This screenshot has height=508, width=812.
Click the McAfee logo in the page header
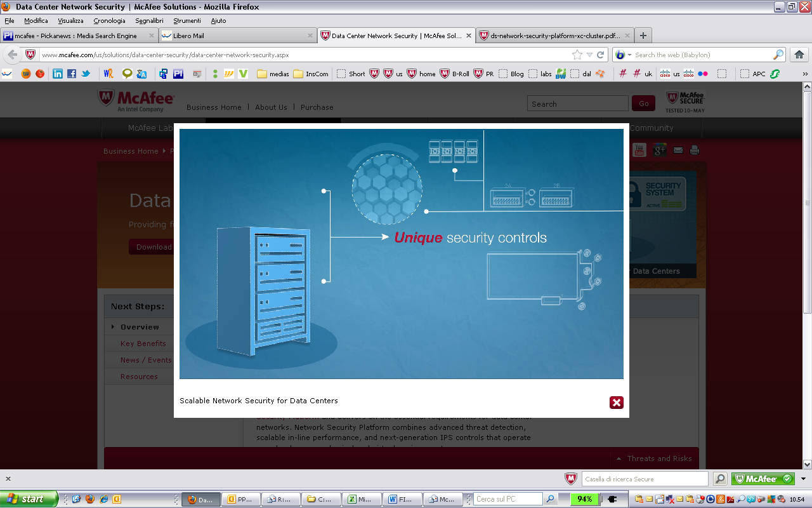[137, 101]
